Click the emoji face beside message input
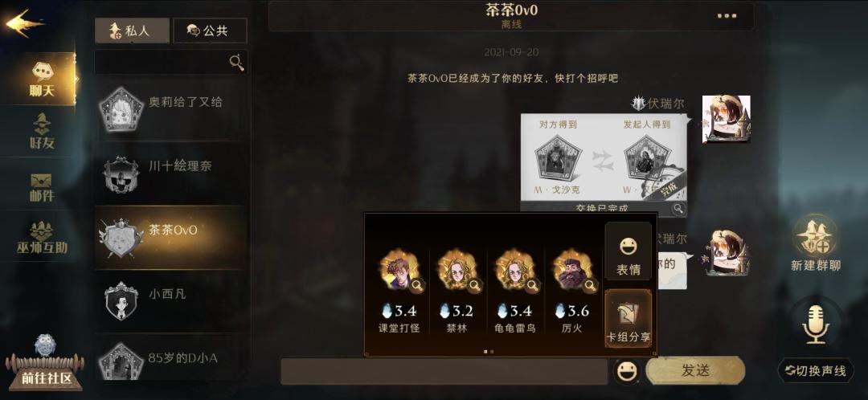 pyautogui.click(x=627, y=370)
